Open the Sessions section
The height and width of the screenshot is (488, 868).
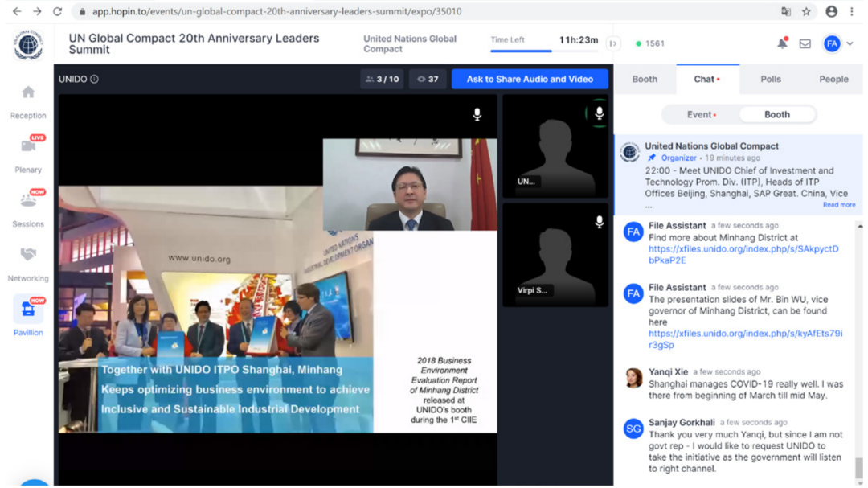click(28, 200)
